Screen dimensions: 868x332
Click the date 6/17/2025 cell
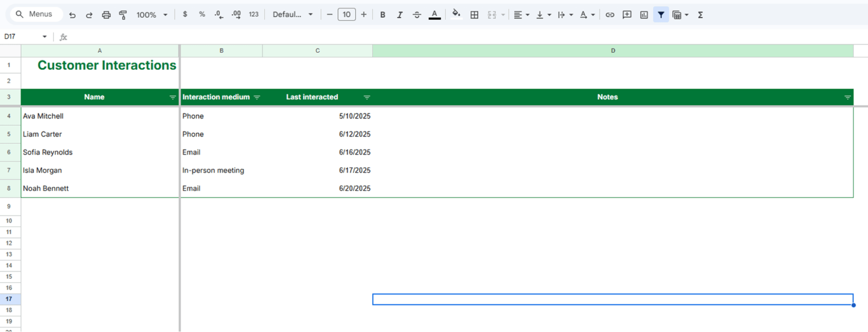pos(317,171)
